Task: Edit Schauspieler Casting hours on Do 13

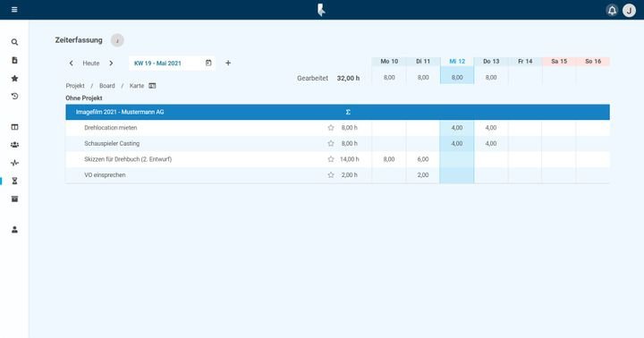Action: (491, 143)
